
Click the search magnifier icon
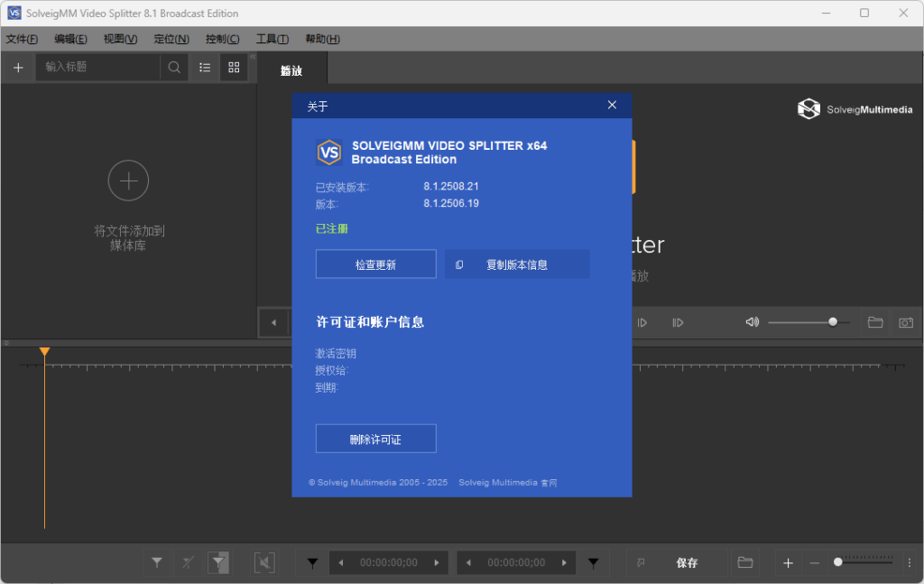click(x=174, y=67)
